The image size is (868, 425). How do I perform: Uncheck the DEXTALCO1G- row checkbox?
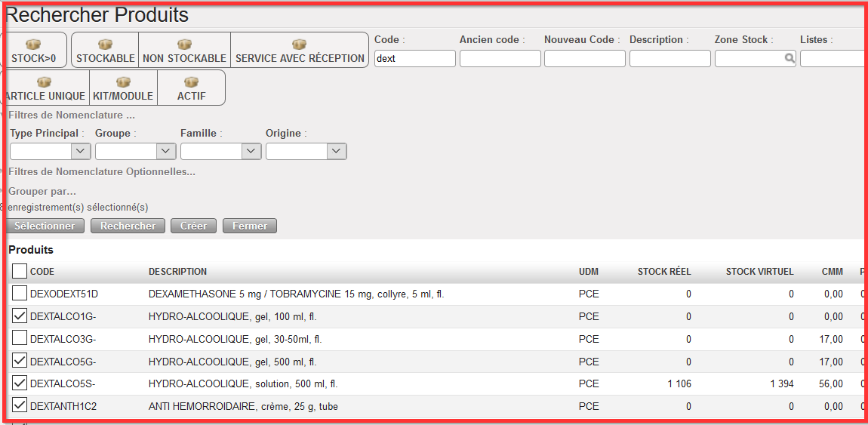20,316
